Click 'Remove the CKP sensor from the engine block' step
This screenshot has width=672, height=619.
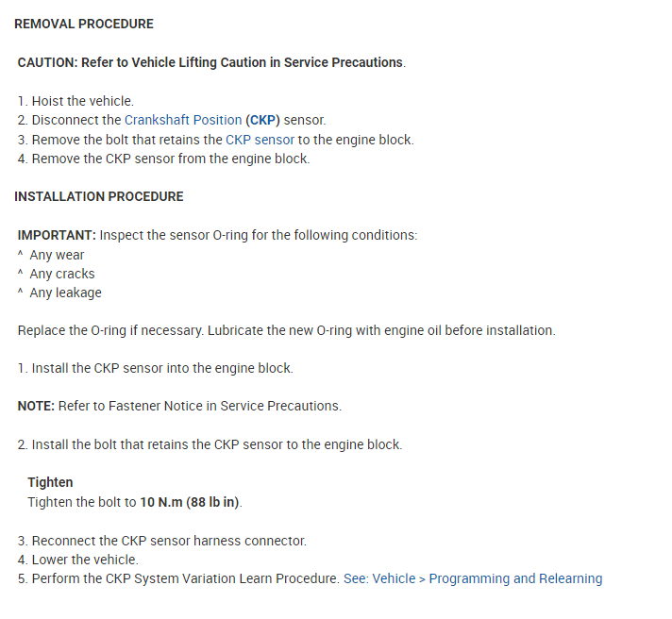pyautogui.click(x=170, y=159)
